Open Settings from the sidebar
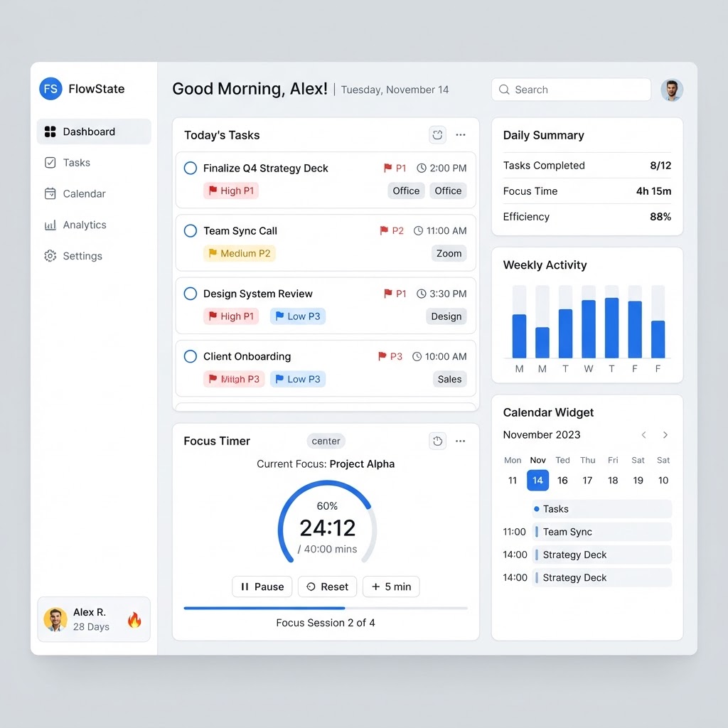 point(94,256)
